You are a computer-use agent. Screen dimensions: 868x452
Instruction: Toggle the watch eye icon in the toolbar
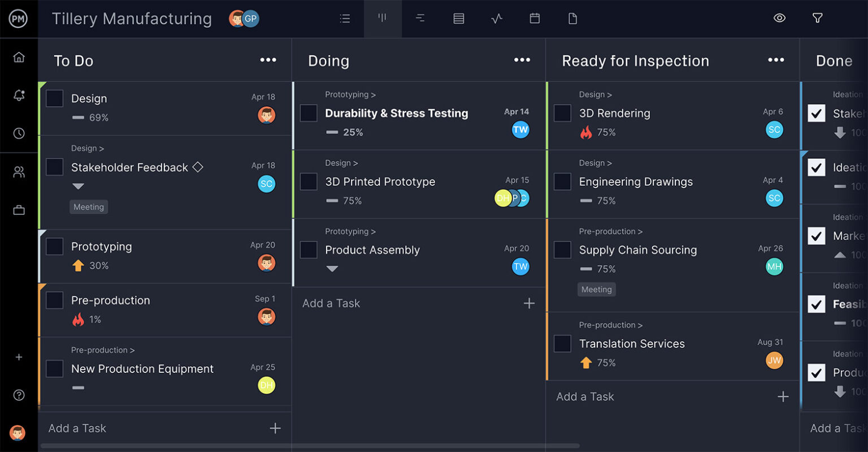[x=779, y=18]
